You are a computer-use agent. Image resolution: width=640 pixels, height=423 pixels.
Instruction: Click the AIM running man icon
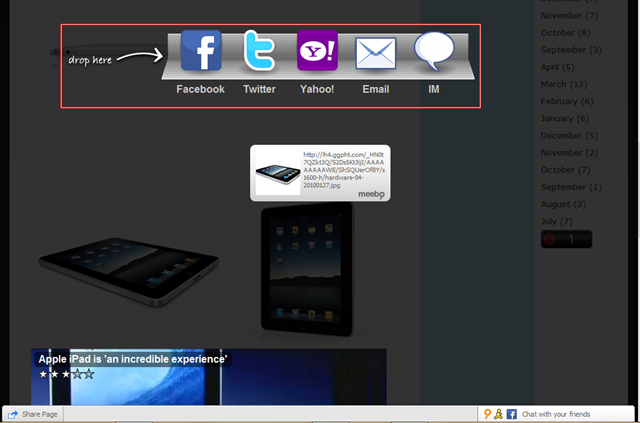(x=498, y=414)
